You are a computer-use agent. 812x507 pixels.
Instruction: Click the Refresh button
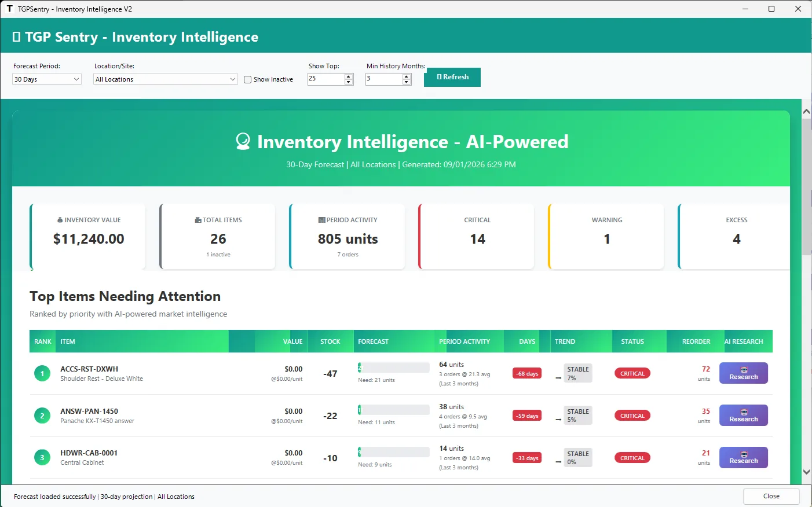tap(452, 77)
